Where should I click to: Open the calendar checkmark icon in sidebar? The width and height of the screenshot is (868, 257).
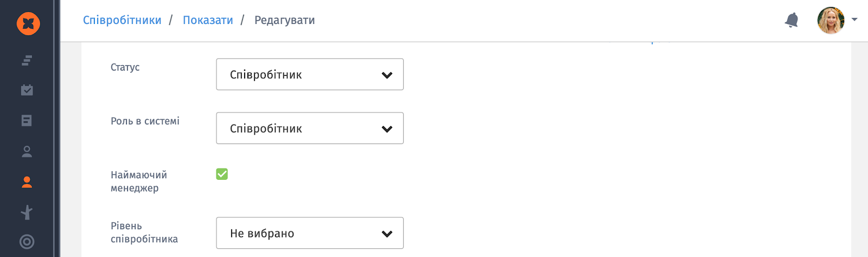[x=27, y=90]
